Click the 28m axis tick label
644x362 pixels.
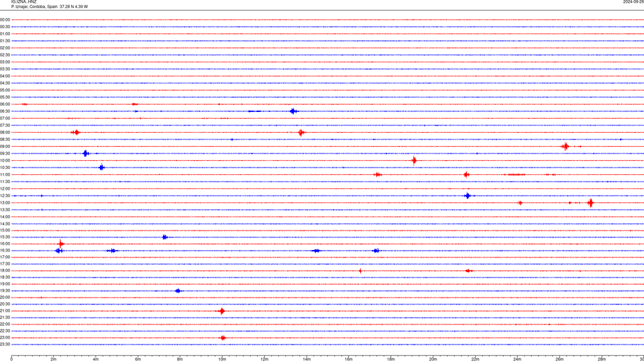(x=602, y=359)
